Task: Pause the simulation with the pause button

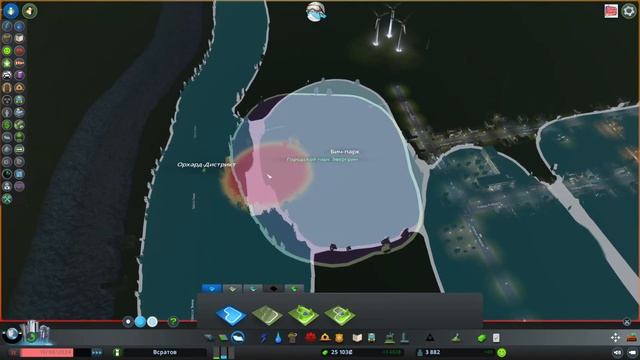Action: pyautogui.click(x=13, y=352)
